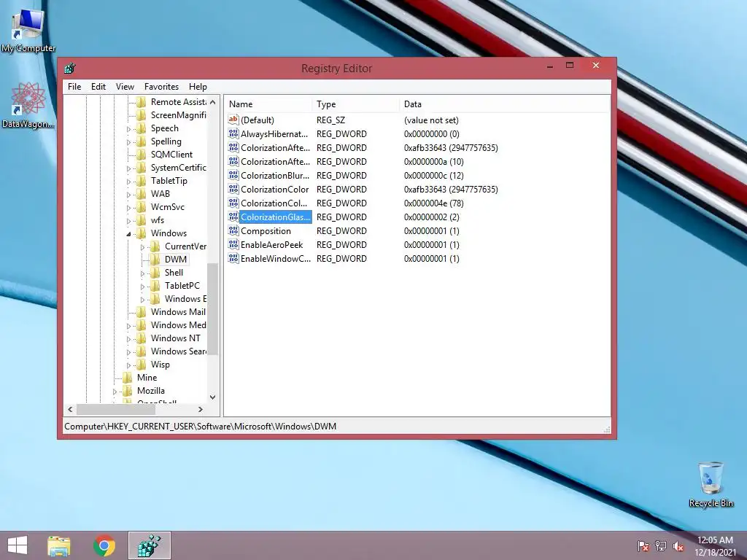747x560 pixels.
Task: Click the registry path in status bar
Action: [200, 426]
